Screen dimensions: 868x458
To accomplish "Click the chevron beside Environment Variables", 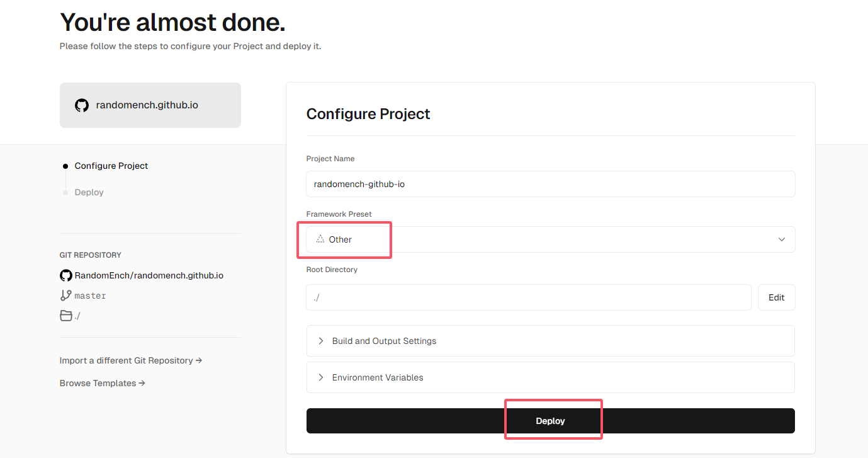I will (320, 377).
